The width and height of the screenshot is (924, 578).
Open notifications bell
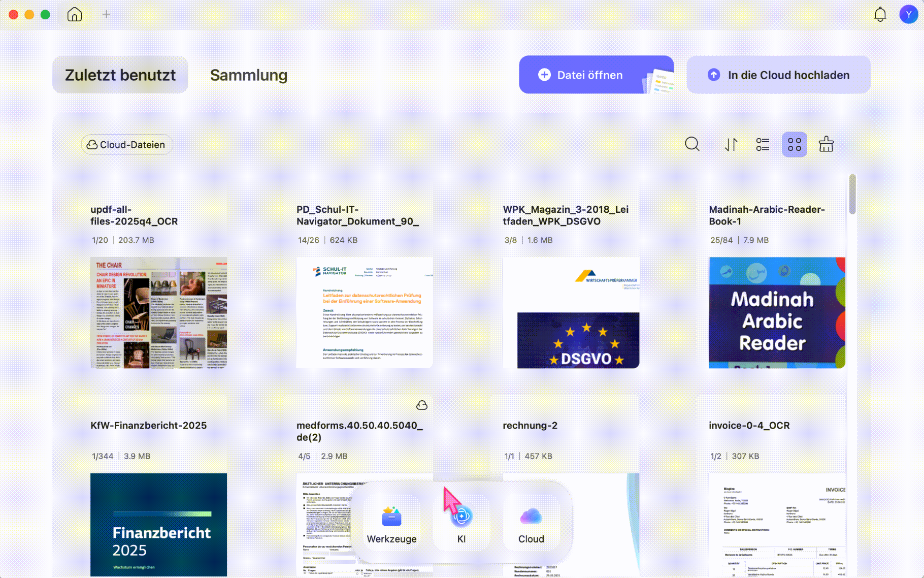[x=880, y=14]
